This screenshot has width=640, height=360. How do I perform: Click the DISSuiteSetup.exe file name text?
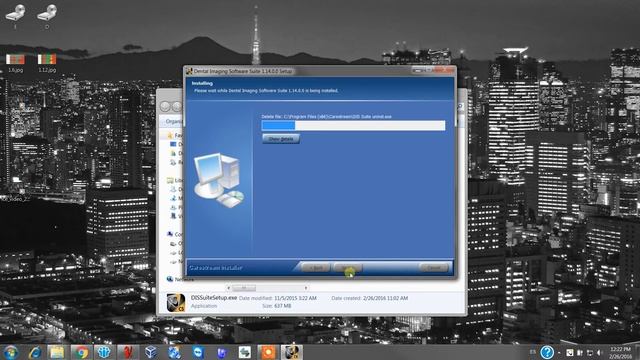(x=214, y=298)
